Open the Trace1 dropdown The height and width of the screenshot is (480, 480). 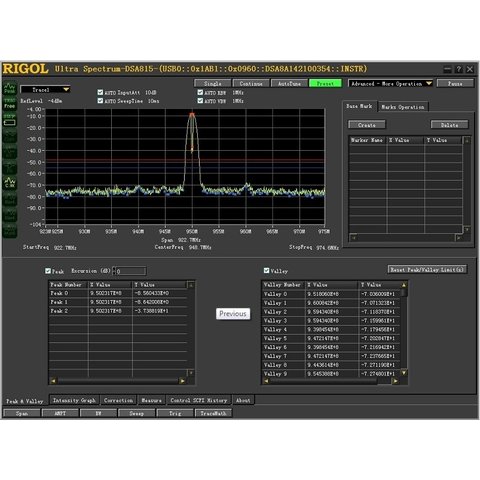[x=45, y=90]
